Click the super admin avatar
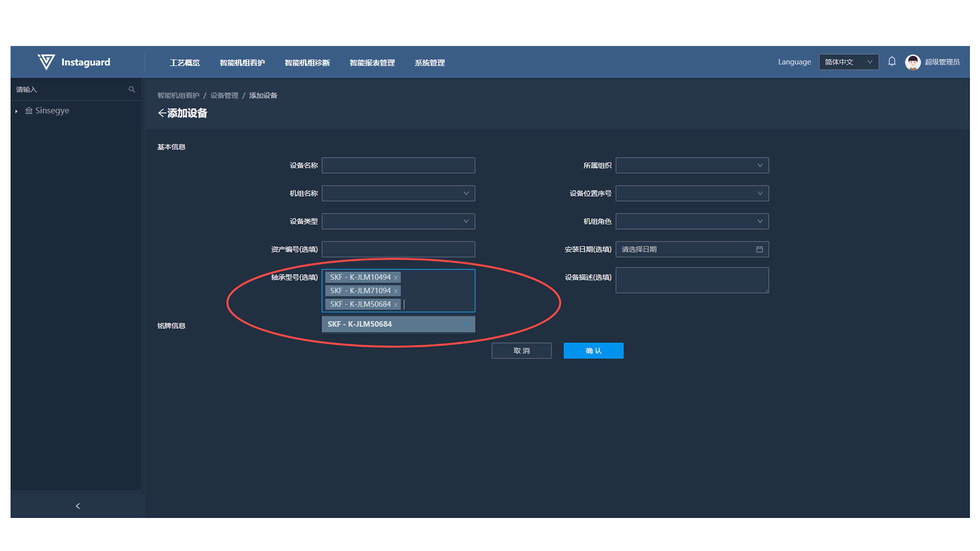This screenshot has width=980, height=551. (x=913, y=62)
